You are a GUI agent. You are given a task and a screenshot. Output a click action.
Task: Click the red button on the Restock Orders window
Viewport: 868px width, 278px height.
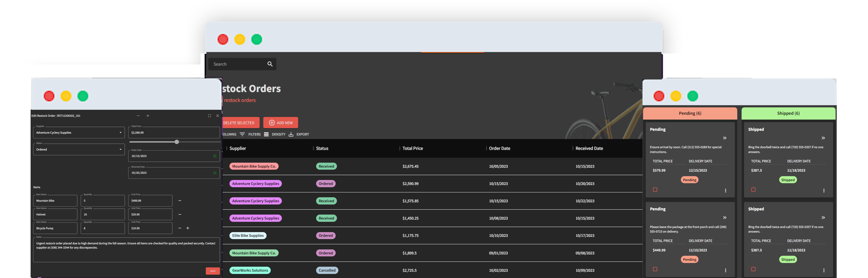[x=223, y=40]
